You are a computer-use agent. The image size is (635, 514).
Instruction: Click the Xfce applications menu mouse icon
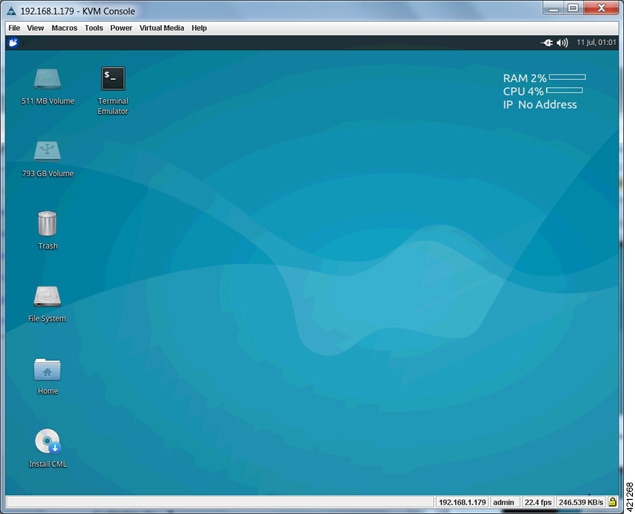pos(13,42)
